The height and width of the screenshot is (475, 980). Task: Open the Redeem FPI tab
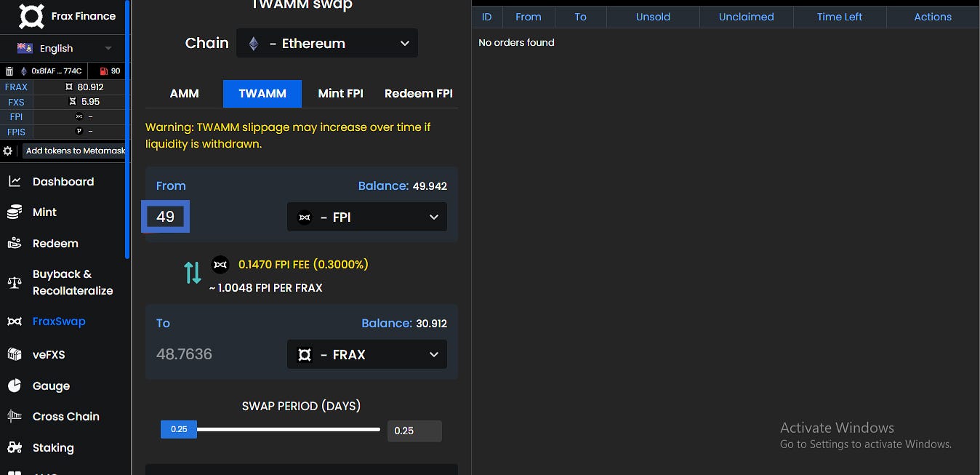click(419, 93)
